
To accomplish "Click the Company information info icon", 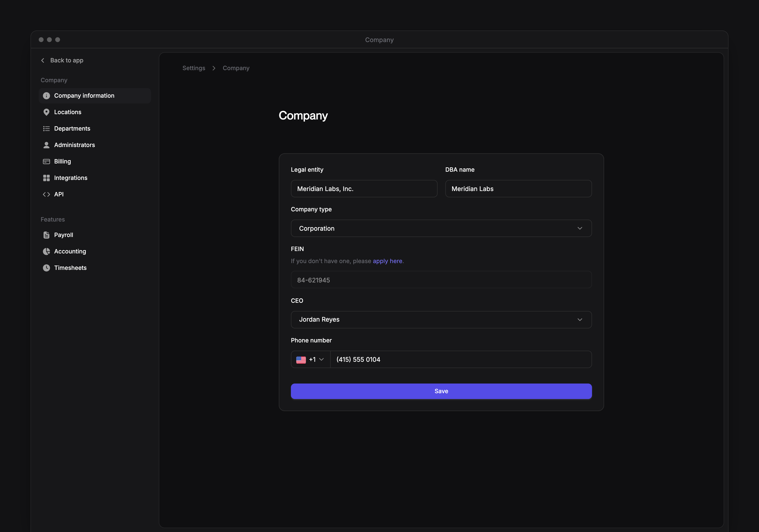I will [46, 96].
